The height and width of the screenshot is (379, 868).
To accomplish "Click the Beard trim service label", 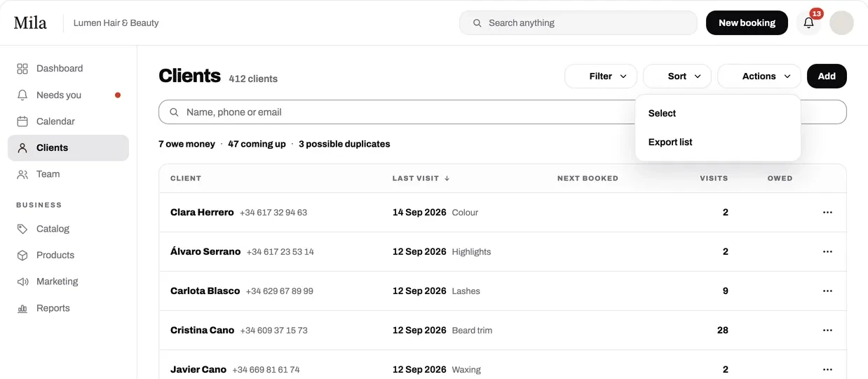I will point(472,331).
